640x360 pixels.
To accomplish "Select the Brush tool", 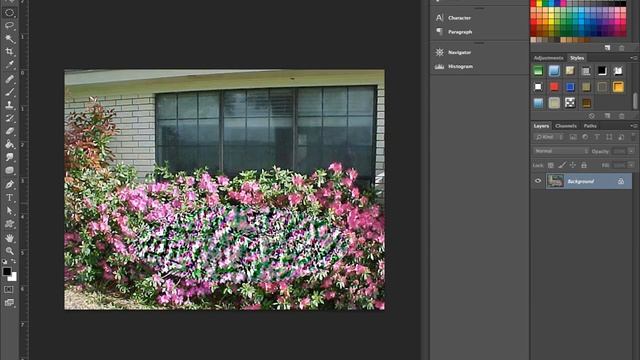I will coord(9,92).
